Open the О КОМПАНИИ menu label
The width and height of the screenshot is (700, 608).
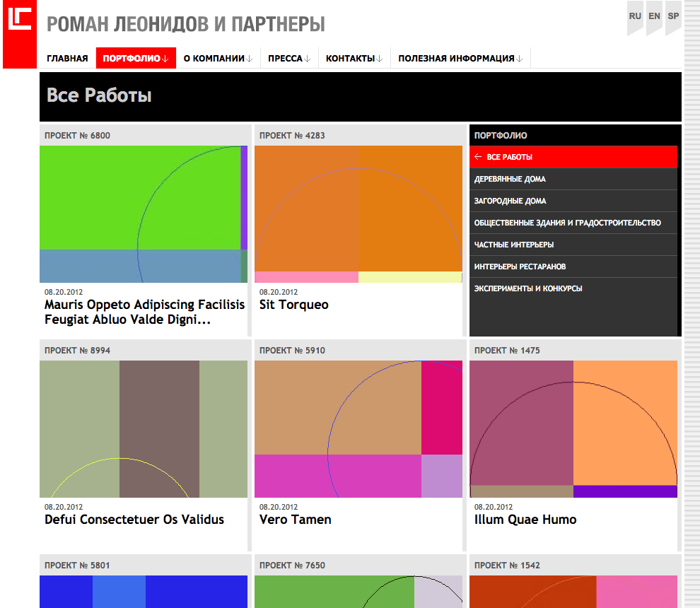[x=214, y=59]
